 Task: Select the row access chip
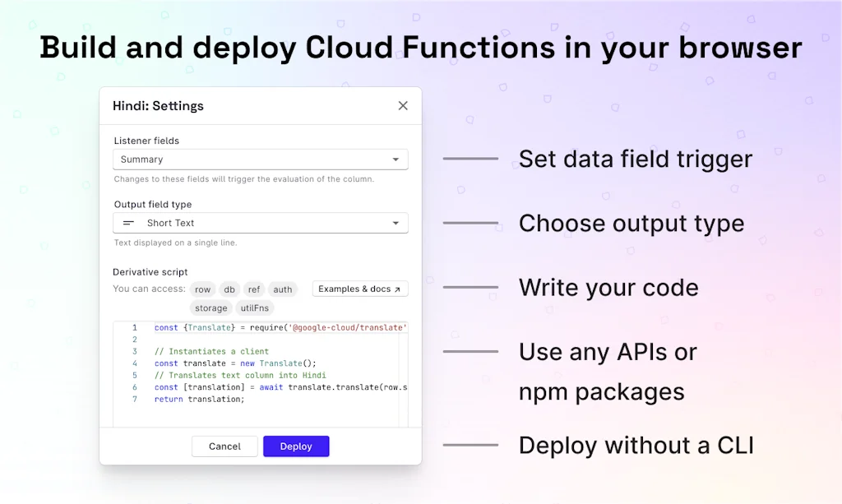pos(203,289)
